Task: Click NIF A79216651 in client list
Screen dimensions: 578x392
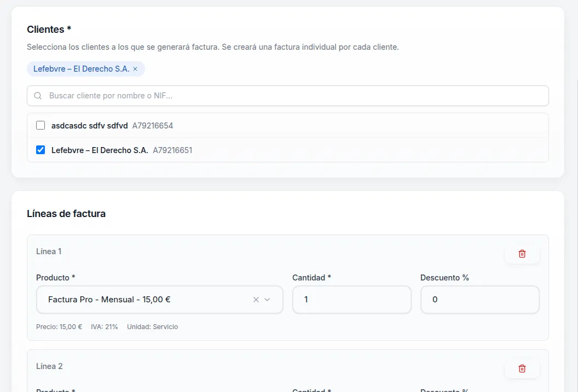Action: tap(172, 150)
